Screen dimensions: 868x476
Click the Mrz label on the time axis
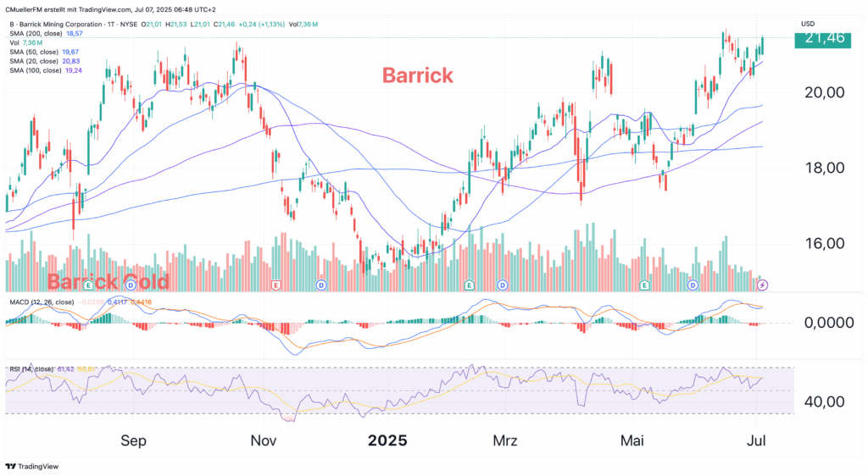(505, 440)
